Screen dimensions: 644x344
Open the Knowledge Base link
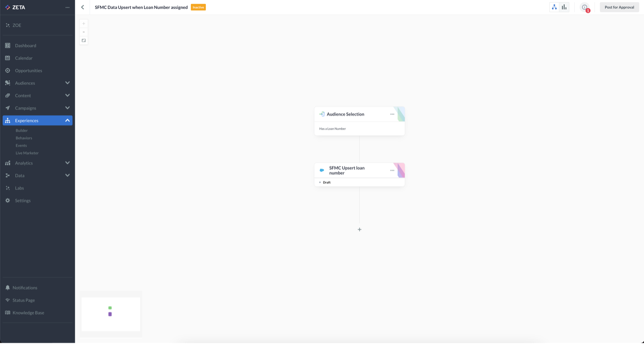(x=28, y=312)
